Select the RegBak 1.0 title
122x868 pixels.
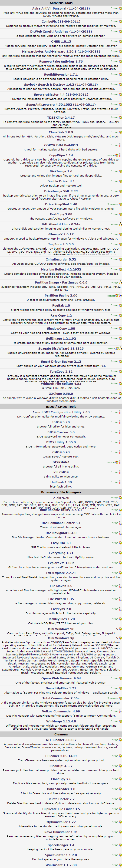61,306
